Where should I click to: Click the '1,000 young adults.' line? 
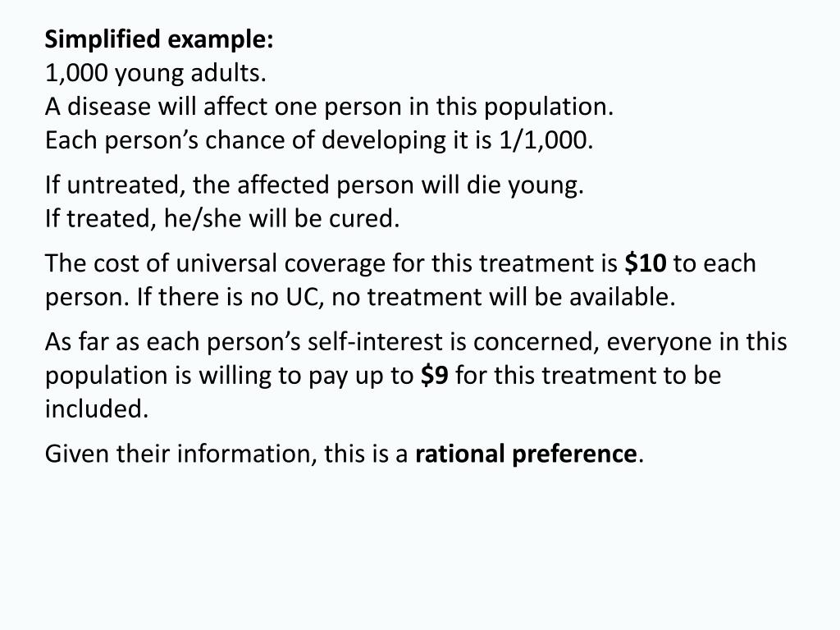tap(155, 73)
